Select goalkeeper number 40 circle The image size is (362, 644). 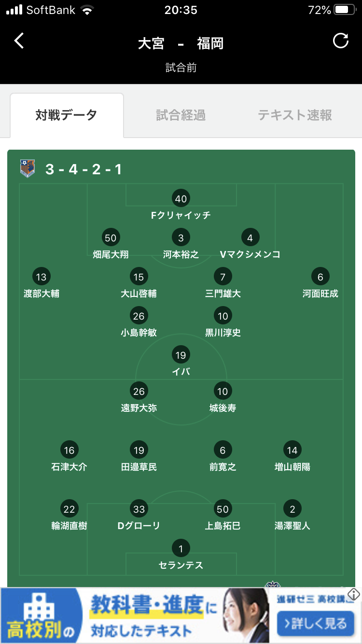tap(181, 198)
